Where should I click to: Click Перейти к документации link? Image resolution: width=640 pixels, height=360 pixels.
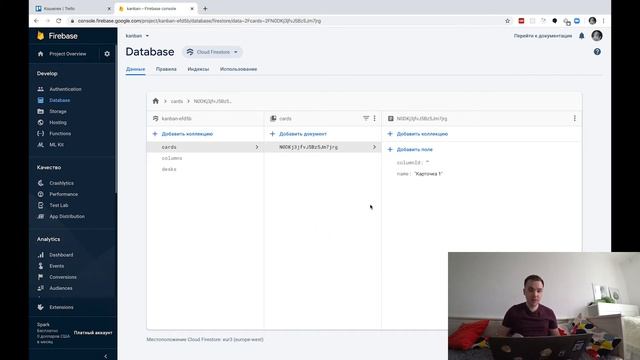[543, 36]
